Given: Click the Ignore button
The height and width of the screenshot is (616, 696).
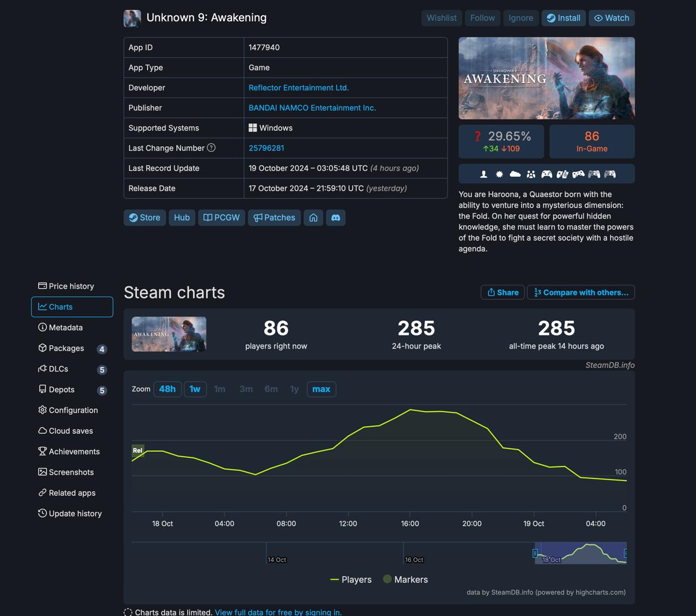Looking at the screenshot, I should [x=521, y=18].
